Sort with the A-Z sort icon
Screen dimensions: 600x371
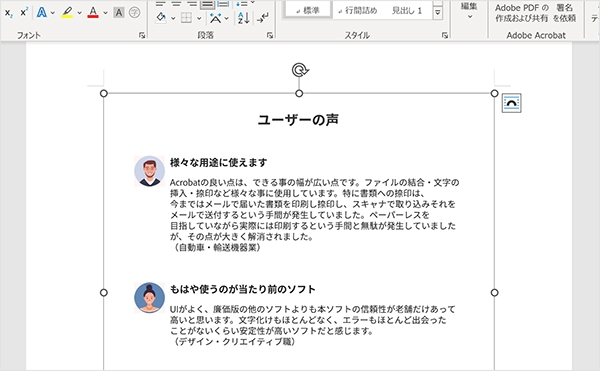coord(243,18)
